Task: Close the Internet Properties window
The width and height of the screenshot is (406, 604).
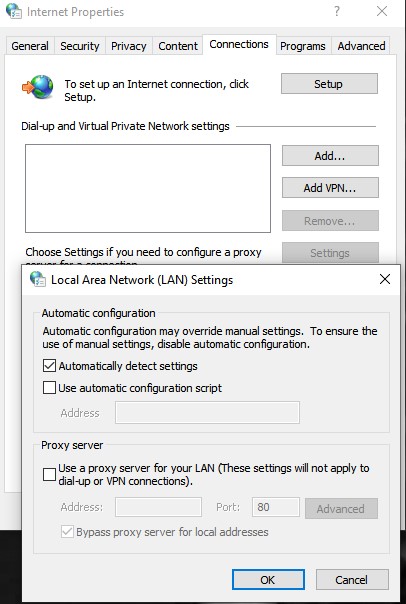Action: coord(382,11)
